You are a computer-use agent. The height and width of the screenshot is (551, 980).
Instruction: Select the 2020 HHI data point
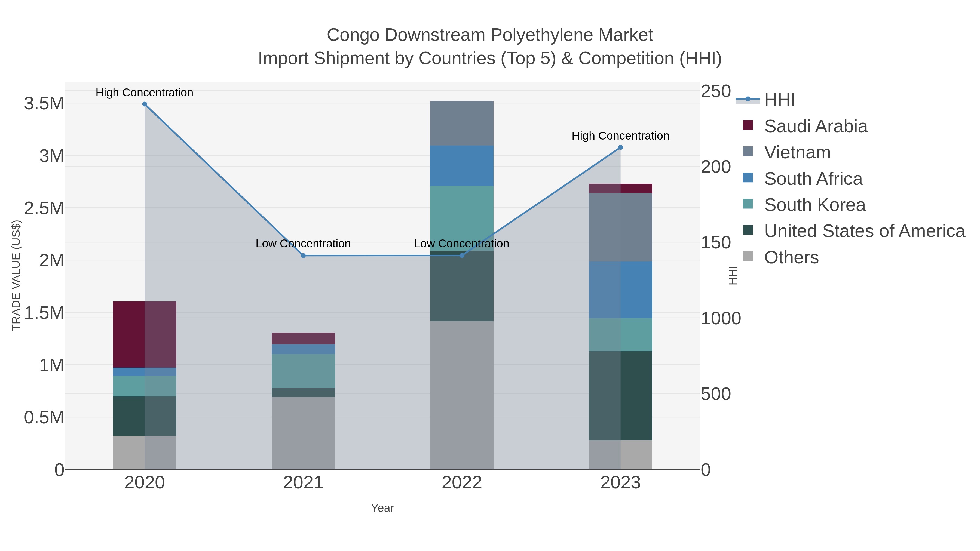pyautogui.click(x=145, y=104)
